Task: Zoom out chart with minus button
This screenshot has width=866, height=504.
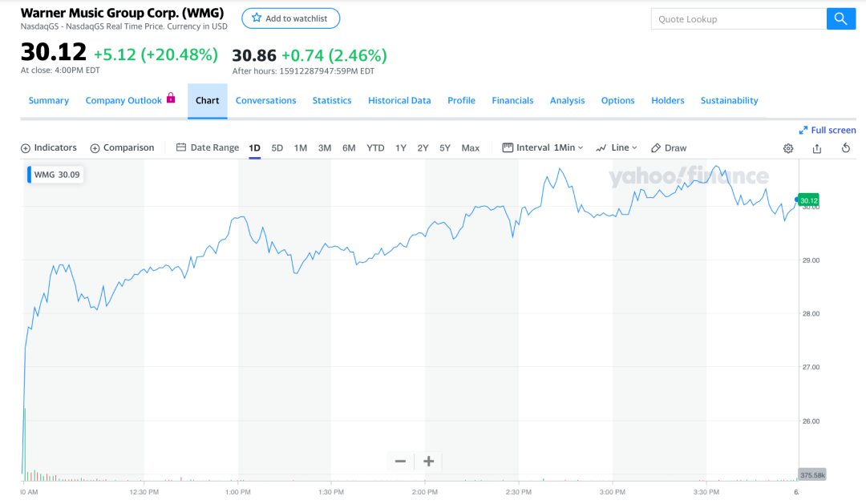Action: click(400, 461)
